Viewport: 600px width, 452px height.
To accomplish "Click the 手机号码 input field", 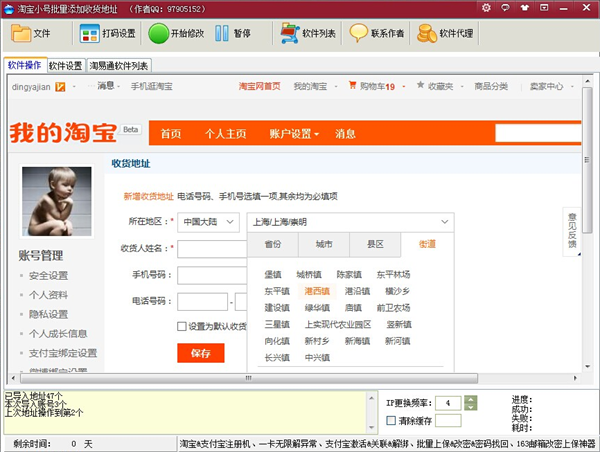I will [212, 276].
